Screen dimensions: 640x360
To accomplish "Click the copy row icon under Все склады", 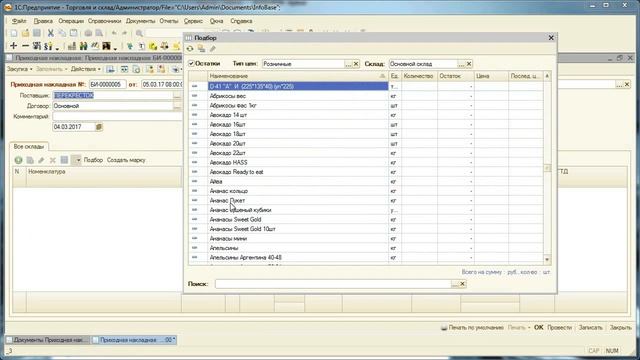I will point(30,160).
